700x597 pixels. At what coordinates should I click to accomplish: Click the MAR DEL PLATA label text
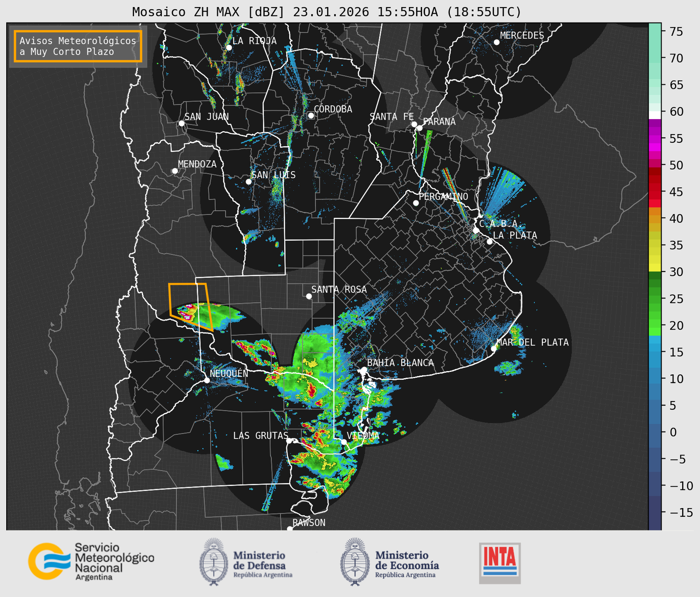point(533,342)
